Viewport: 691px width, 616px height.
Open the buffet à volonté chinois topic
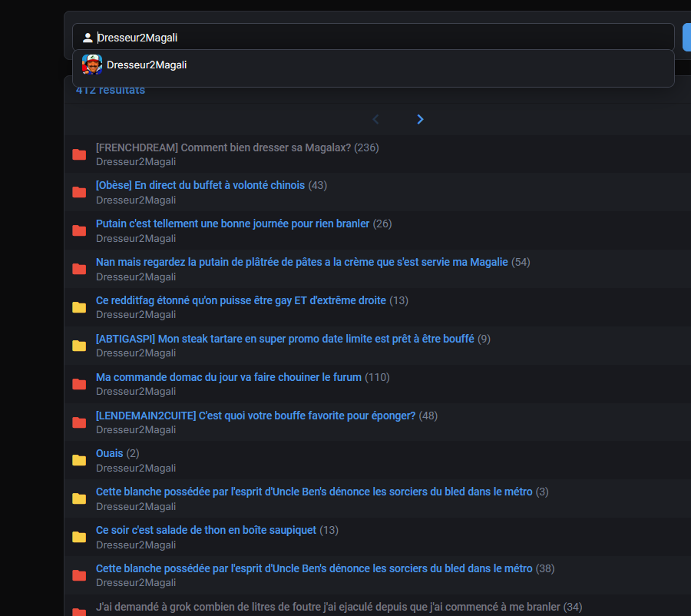click(x=200, y=186)
